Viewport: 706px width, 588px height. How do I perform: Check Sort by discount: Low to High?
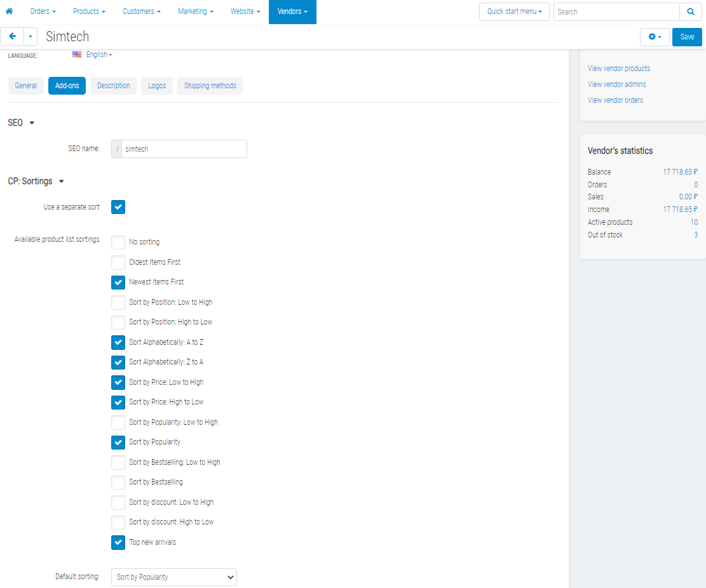(x=118, y=502)
